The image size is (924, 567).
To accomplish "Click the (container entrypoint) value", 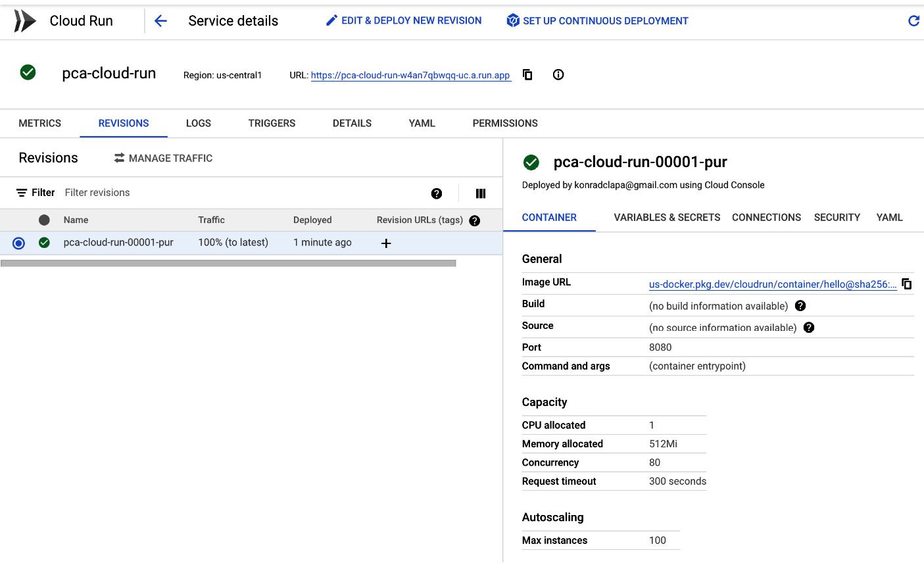I will click(697, 366).
